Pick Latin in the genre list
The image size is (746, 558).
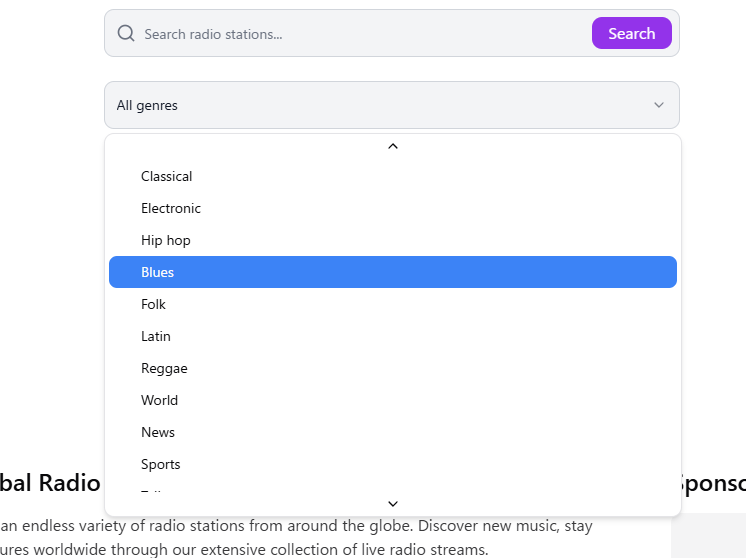pos(393,336)
